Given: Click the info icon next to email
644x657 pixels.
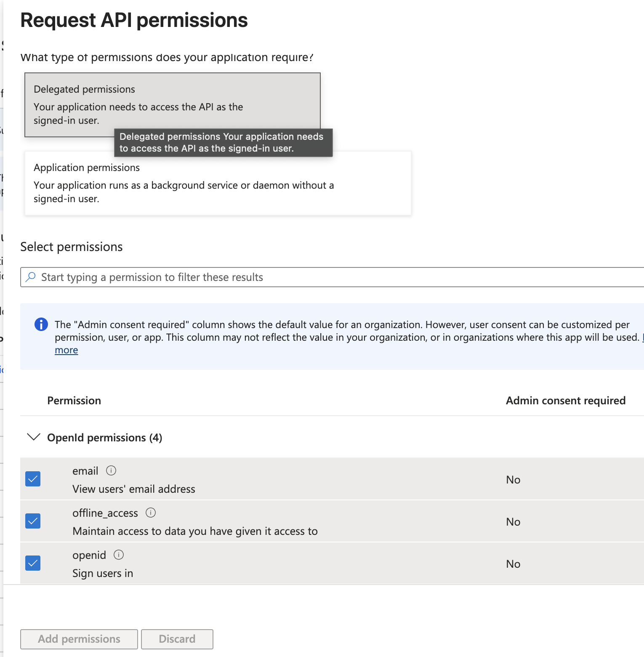Looking at the screenshot, I should (x=111, y=470).
